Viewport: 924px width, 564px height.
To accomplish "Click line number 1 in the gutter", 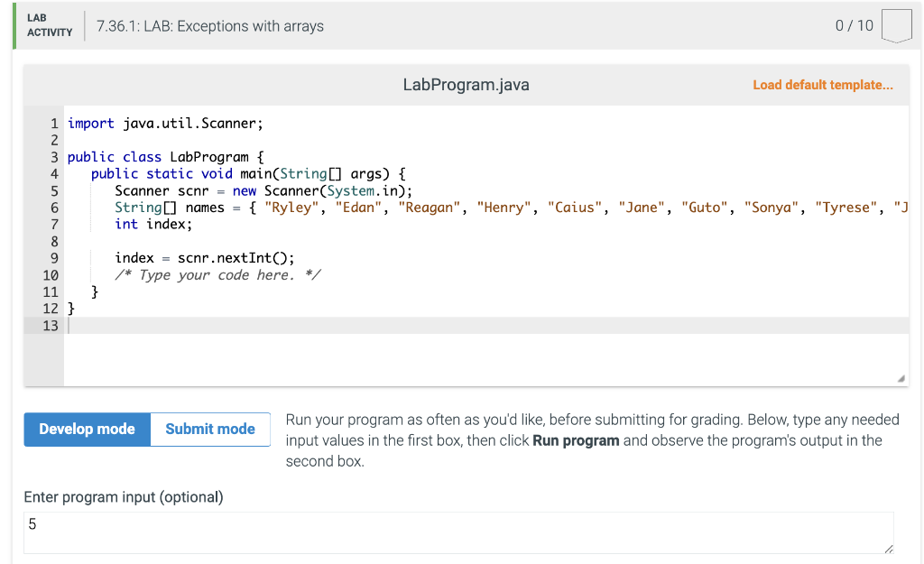I will point(54,124).
